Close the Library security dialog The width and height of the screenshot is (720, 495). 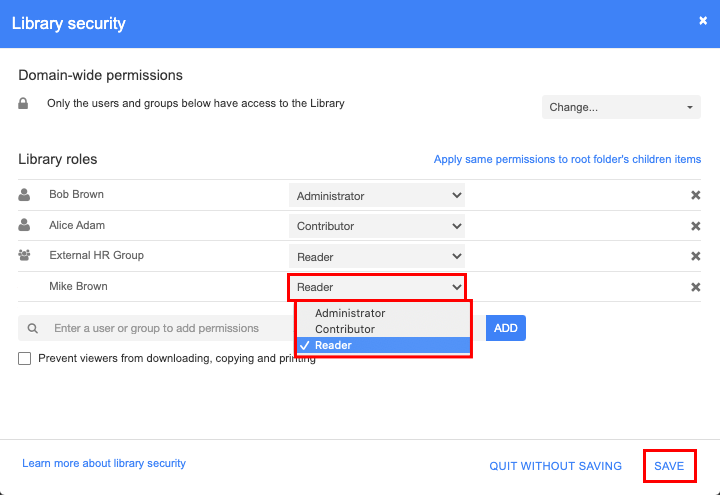703,21
